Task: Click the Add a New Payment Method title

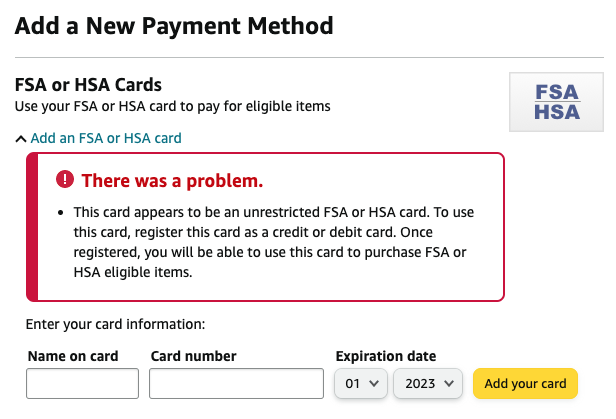Action: [174, 25]
